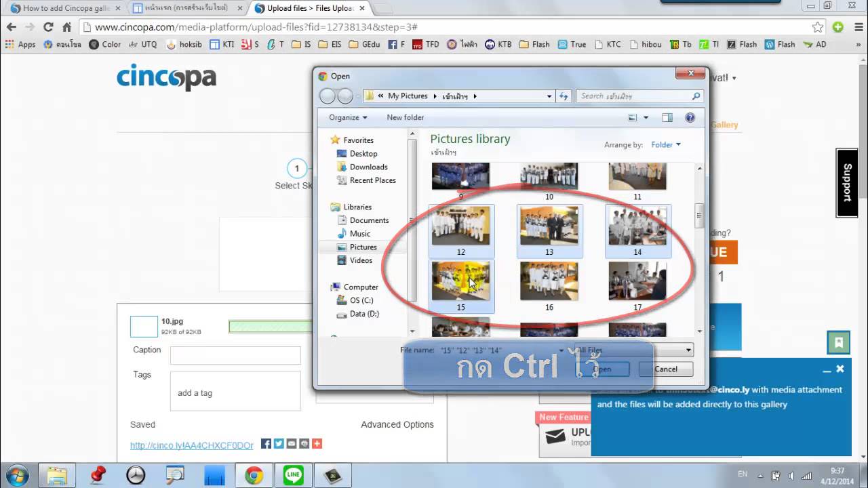The height and width of the screenshot is (488, 868).
Task: Click the Caption input field
Action: pos(235,355)
